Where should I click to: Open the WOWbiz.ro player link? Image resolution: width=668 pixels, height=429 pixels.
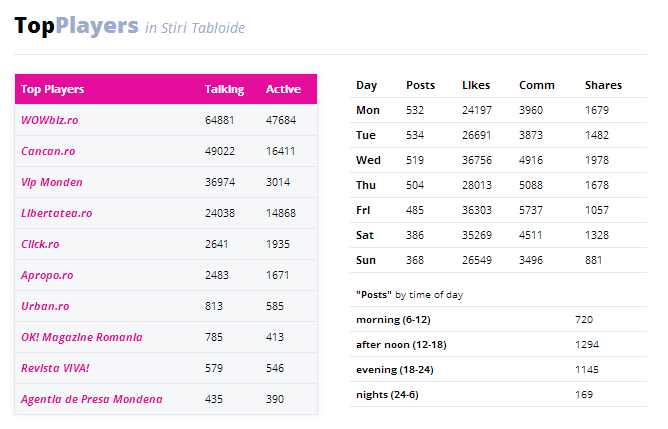(50, 120)
